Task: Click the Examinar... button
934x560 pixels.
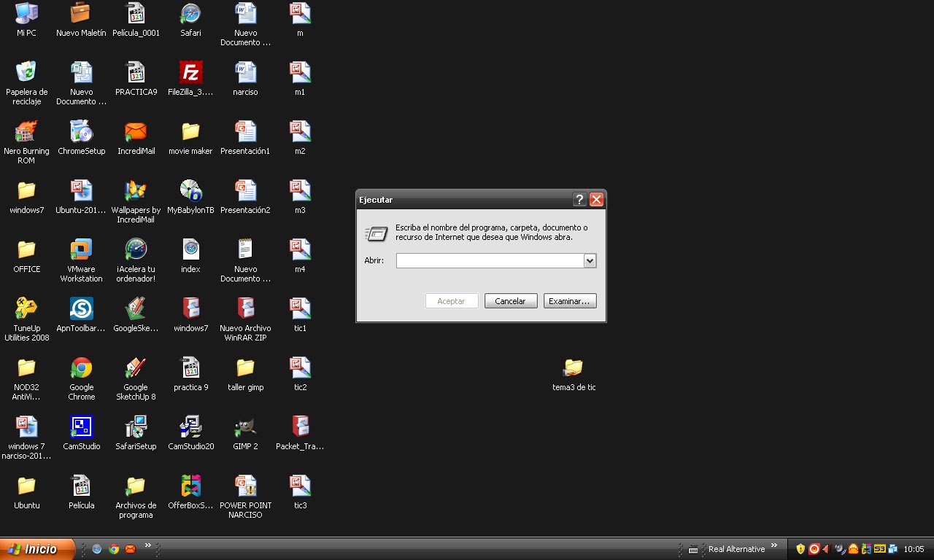Action: point(570,301)
